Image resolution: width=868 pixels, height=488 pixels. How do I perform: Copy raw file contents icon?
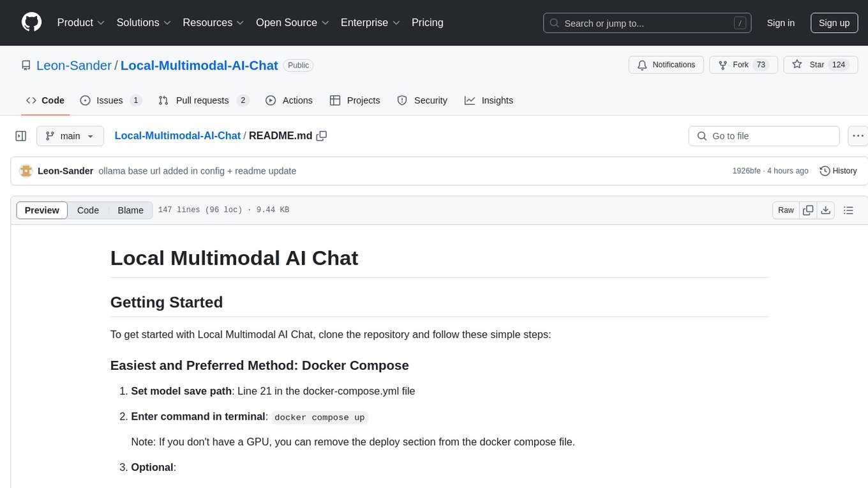[x=808, y=210]
